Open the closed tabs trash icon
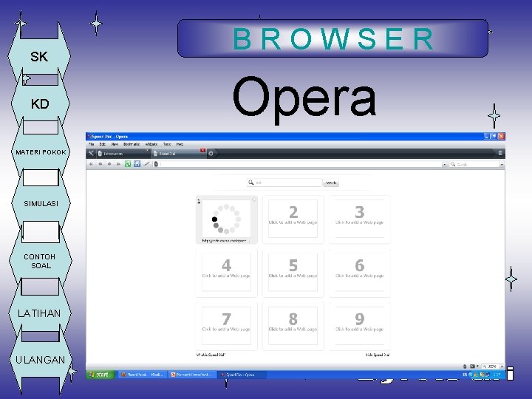This screenshot has height=399, width=532. point(500,153)
